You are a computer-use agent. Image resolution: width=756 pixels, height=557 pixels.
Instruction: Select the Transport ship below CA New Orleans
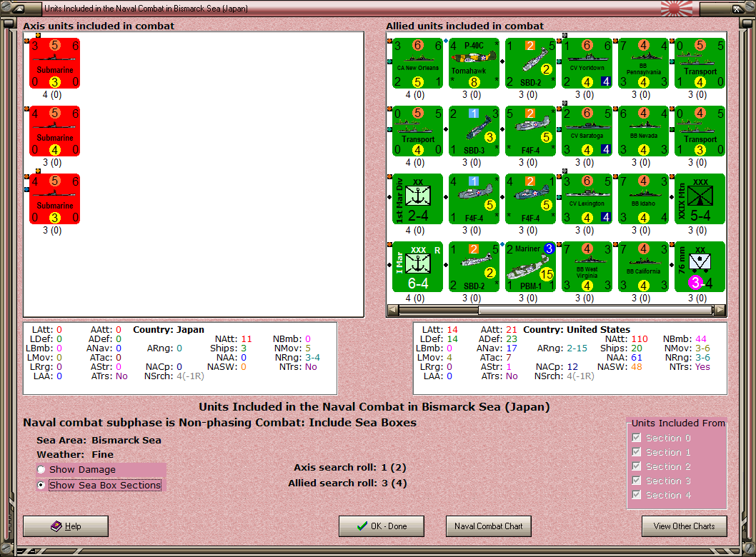coord(417,131)
